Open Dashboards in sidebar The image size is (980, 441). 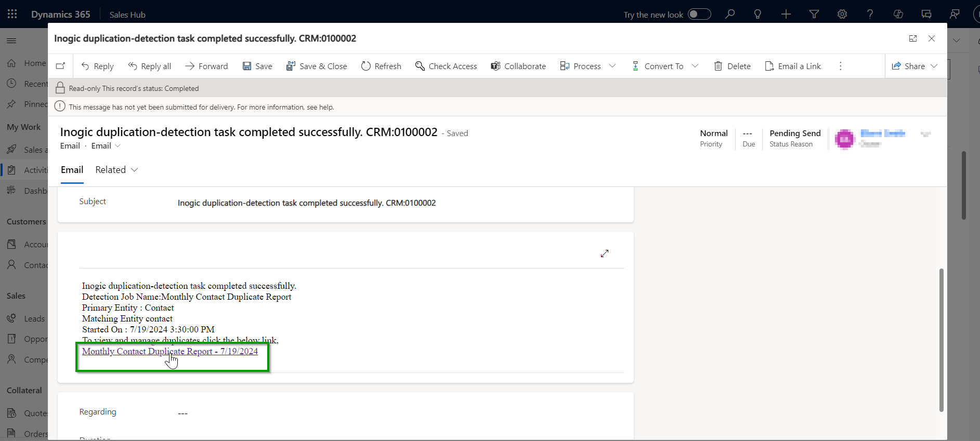click(26, 191)
